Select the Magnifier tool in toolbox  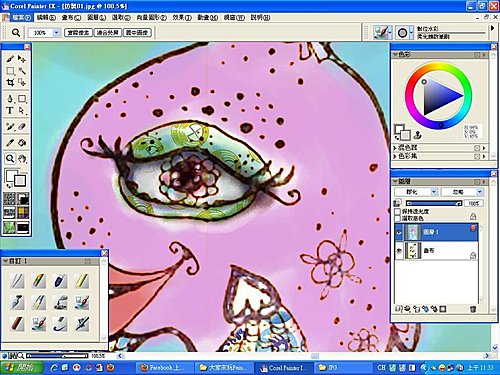(10, 159)
